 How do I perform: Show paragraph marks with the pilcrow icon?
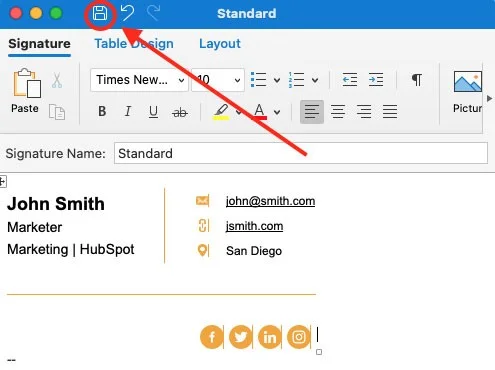pyautogui.click(x=417, y=80)
